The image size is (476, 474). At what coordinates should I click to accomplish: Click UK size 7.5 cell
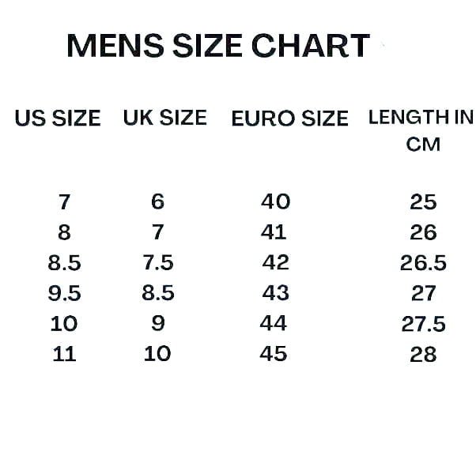(x=157, y=262)
